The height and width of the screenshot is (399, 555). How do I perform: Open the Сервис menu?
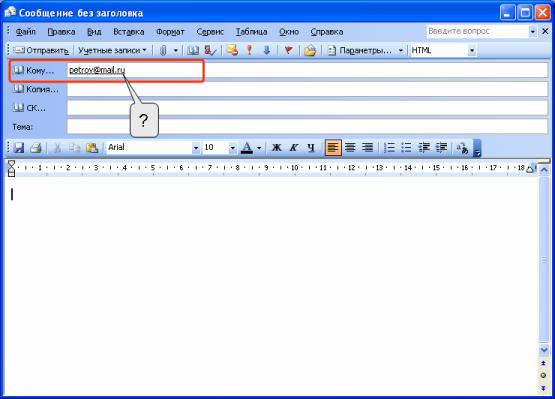click(210, 32)
